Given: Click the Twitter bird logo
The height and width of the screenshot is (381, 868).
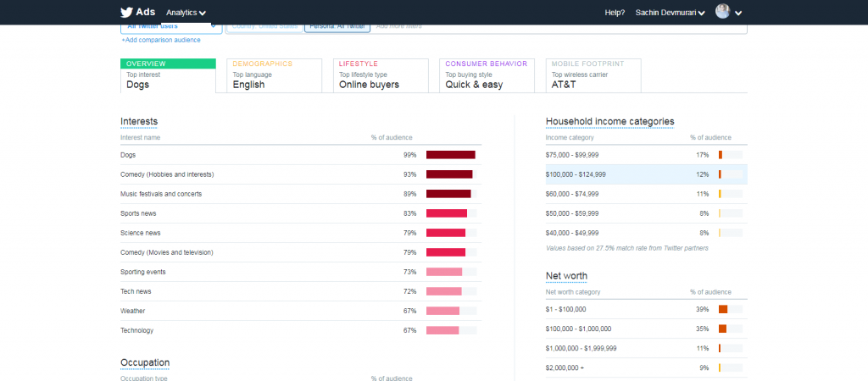Looking at the screenshot, I should (127, 12).
